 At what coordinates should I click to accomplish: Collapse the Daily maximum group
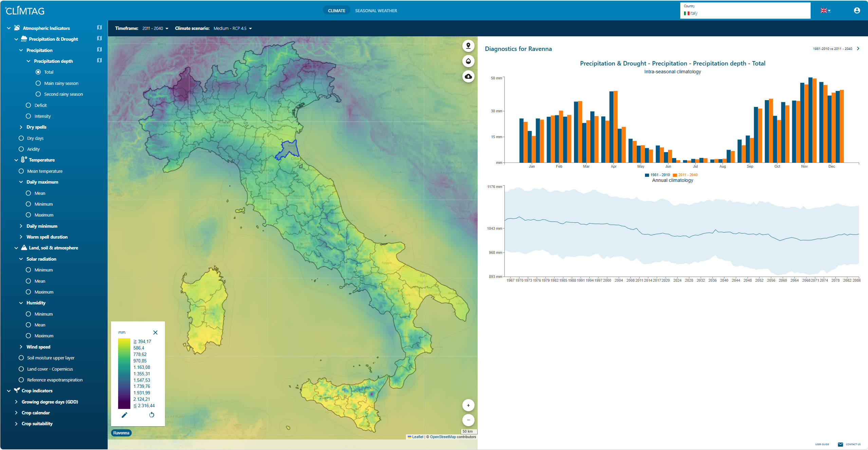21,182
